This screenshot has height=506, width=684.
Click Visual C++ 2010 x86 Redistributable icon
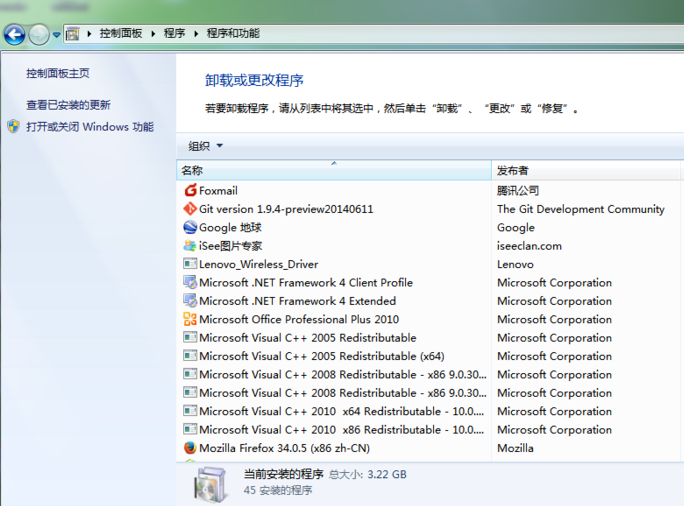[190, 429]
